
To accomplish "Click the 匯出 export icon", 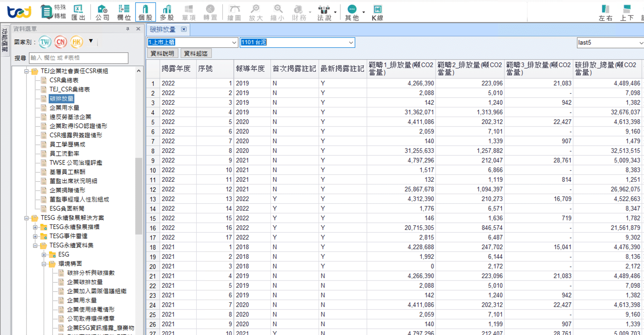I will point(78,12).
